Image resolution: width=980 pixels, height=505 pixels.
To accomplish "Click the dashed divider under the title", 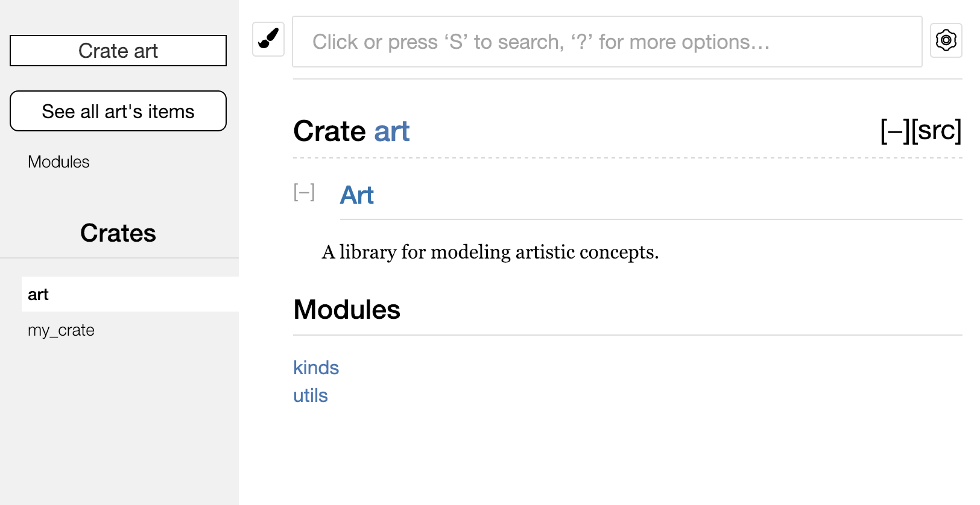I will (x=627, y=157).
